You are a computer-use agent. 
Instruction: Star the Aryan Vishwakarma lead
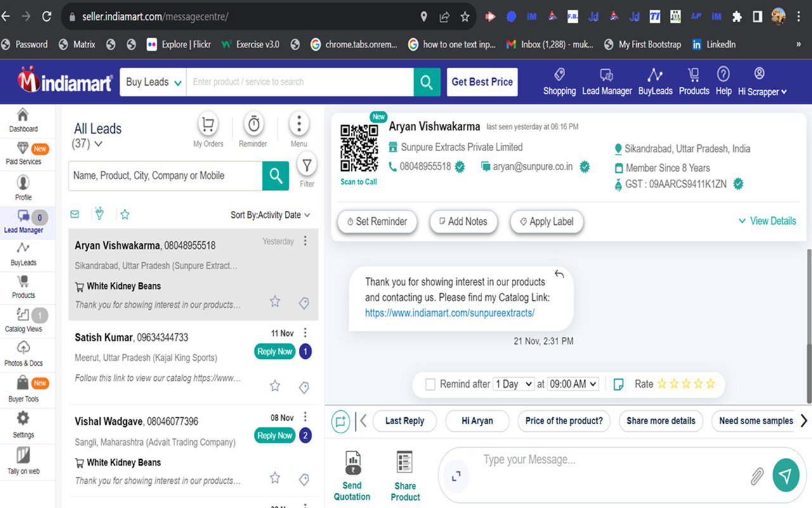coord(275,302)
